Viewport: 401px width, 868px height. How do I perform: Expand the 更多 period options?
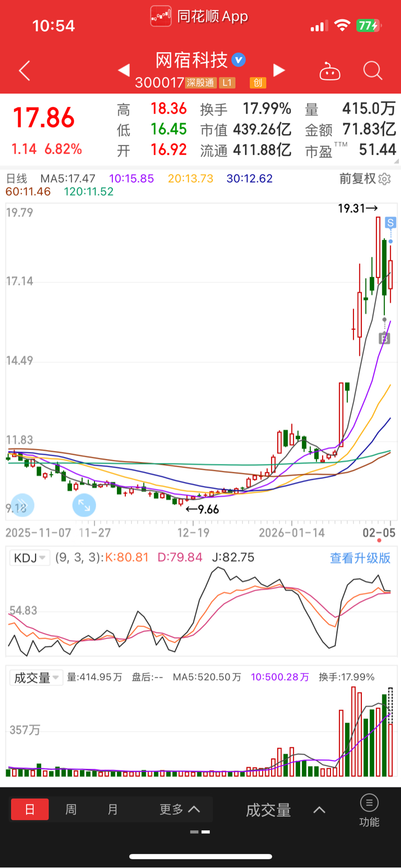[x=180, y=810]
